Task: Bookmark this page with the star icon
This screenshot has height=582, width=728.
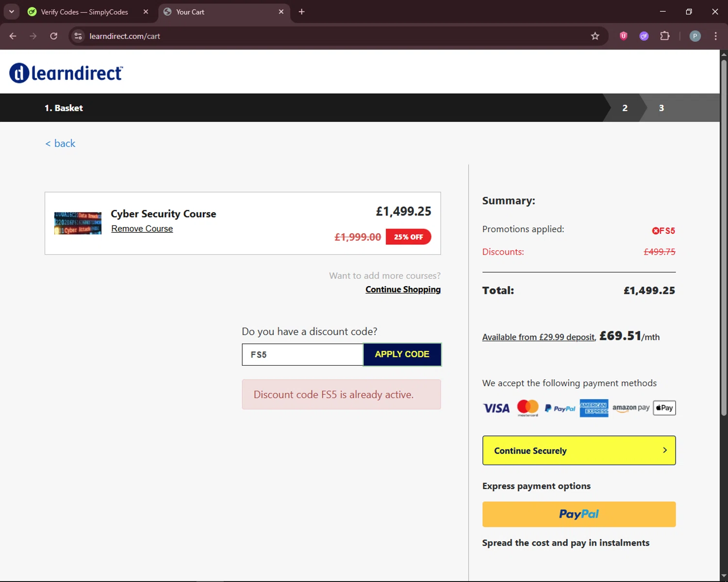Action: [x=595, y=36]
